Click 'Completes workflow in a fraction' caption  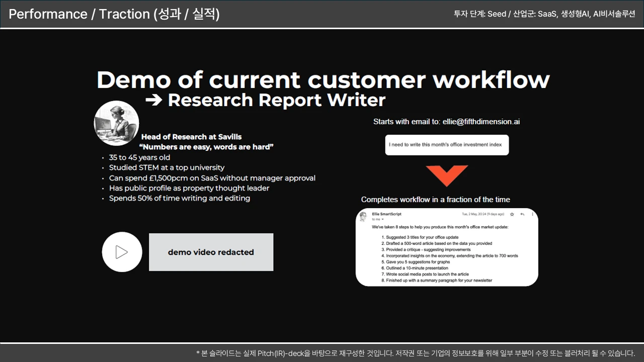point(435,200)
